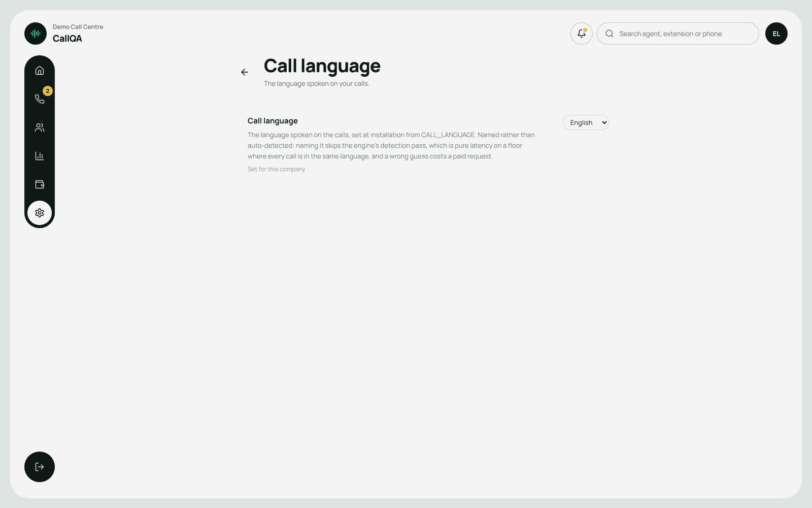
Task: Click the large 'Call language' page title
Action: pyautogui.click(x=322, y=66)
